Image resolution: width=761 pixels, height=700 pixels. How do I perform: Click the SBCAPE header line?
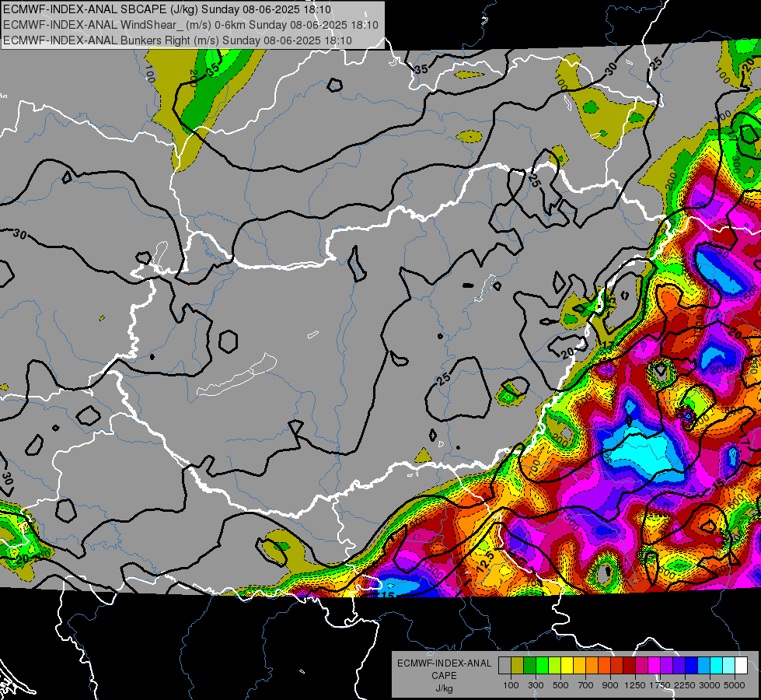pos(167,9)
